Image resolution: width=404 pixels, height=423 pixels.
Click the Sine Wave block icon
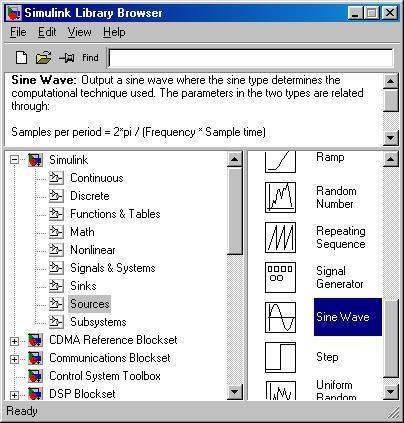(x=280, y=317)
